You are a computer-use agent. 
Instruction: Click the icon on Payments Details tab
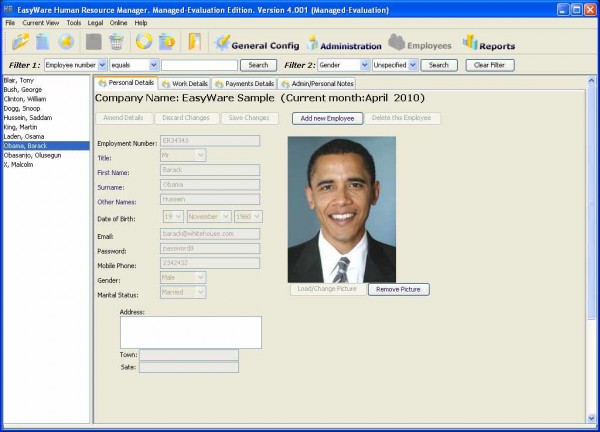coord(219,84)
